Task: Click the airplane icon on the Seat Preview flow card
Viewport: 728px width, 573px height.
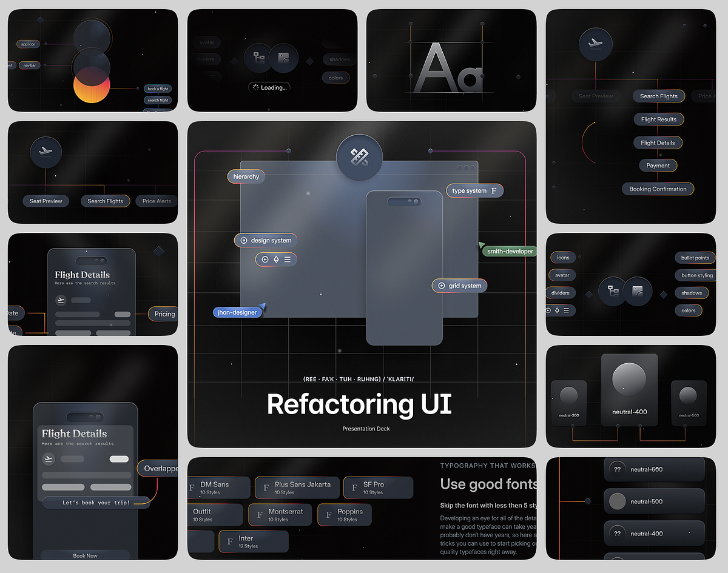Action: 45,153
